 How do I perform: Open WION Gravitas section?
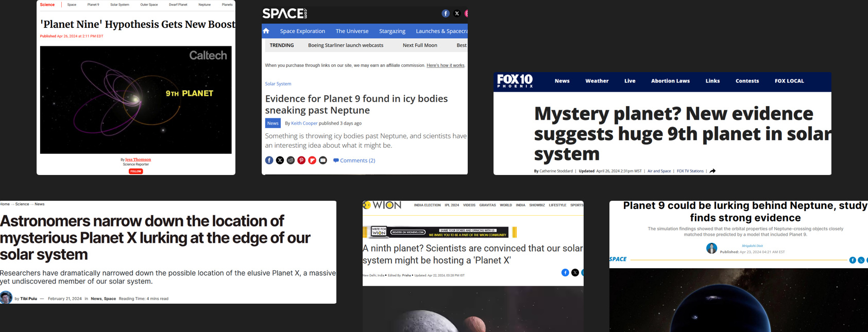coord(487,205)
